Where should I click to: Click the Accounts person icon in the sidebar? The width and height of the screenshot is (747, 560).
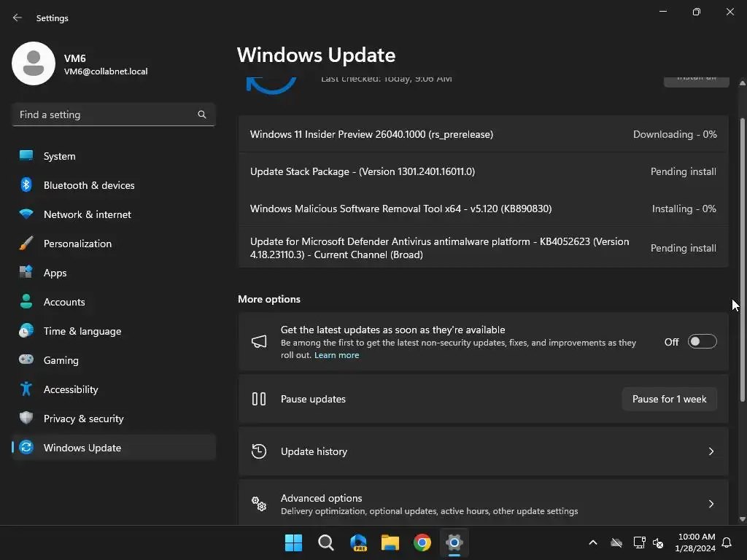26,301
